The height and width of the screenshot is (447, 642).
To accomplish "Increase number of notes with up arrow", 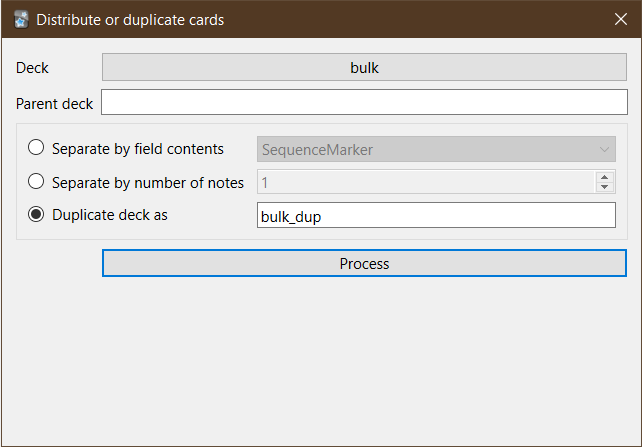I will [x=604, y=177].
